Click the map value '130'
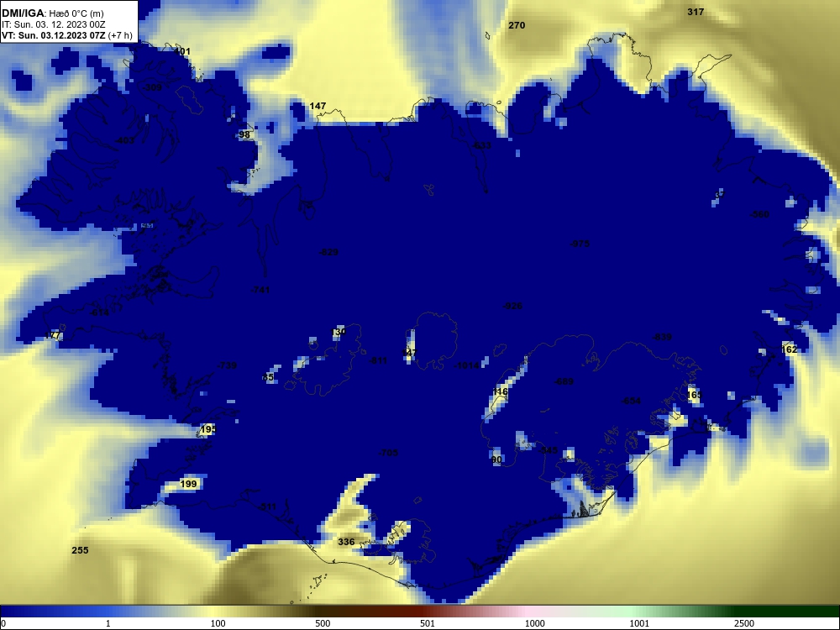This screenshot has width=840, height=630. (339, 332)
